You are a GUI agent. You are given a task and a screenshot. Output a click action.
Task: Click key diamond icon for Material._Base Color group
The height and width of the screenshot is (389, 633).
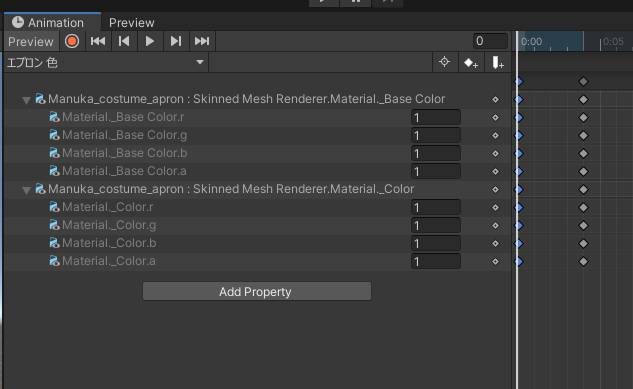click(495, 100)
